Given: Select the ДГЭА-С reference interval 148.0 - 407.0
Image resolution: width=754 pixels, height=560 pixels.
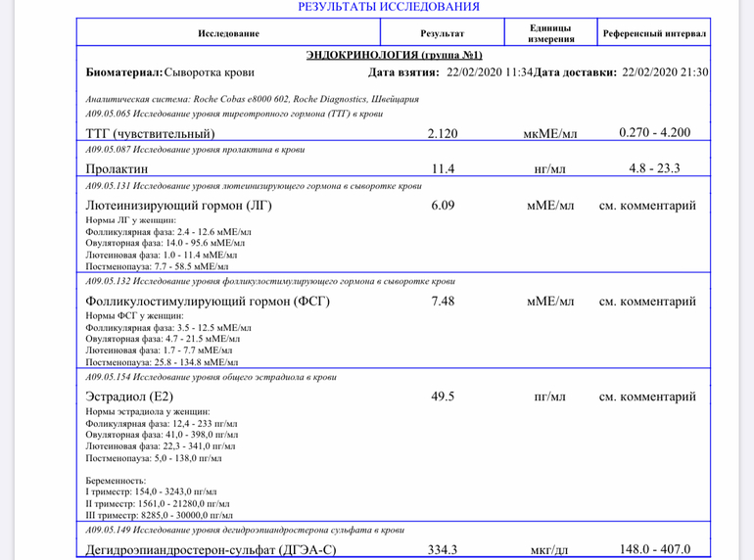Looking at the screenshot, I should point(654,550).
